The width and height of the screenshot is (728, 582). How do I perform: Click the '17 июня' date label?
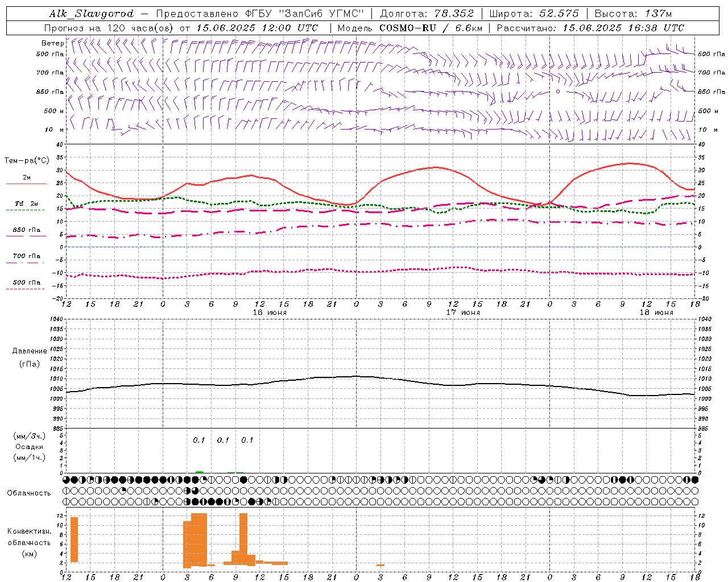[x=463, y=313]
